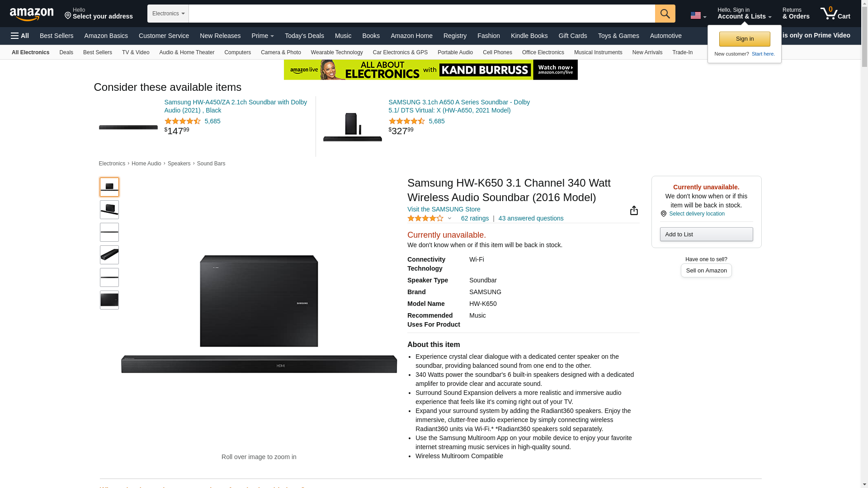Click the share icon near product title
The height and width of the screenshot is (488, 868).
click(x=634, y=211)
